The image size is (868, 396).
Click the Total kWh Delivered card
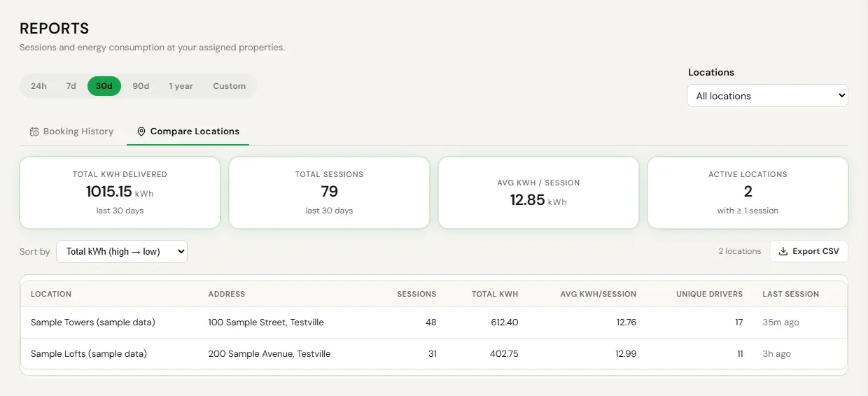pos(120,192)
